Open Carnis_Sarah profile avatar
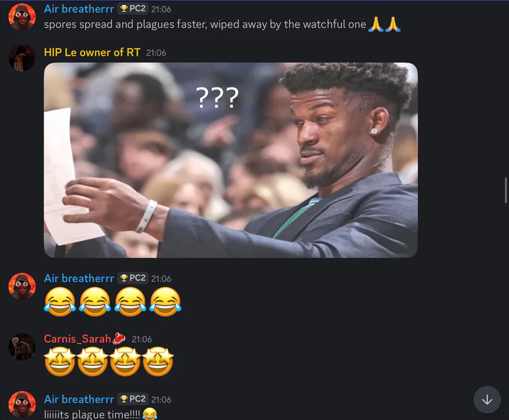This screenshot has width=509, height=420. 21,347
